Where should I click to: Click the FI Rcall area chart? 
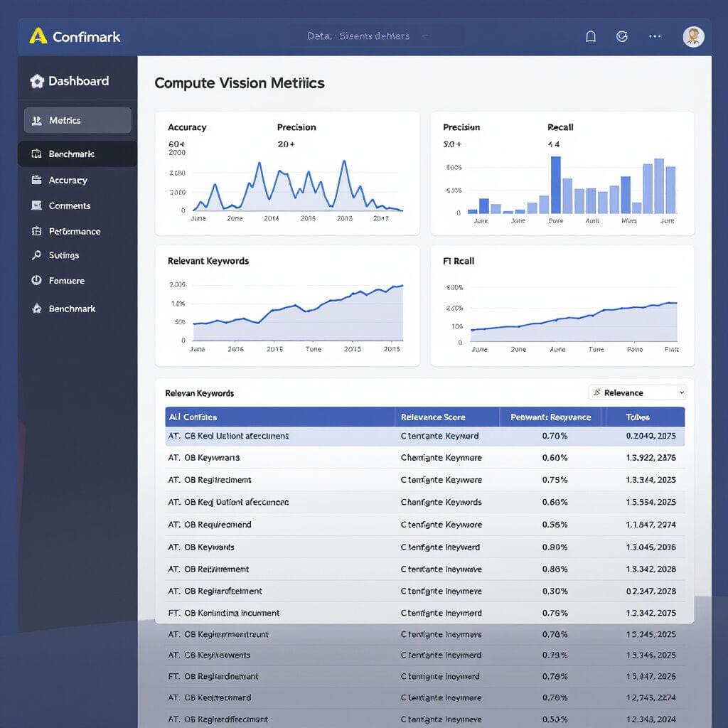574,321
